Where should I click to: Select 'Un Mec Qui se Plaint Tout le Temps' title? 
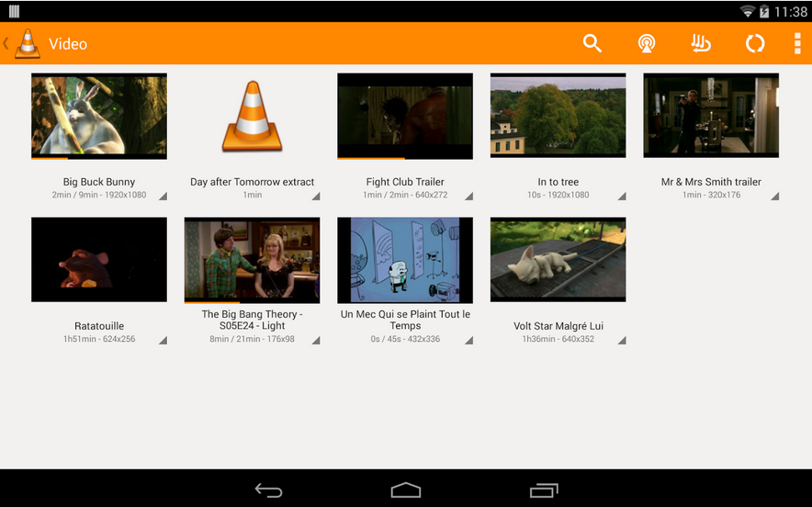click(x=405, y=320)
